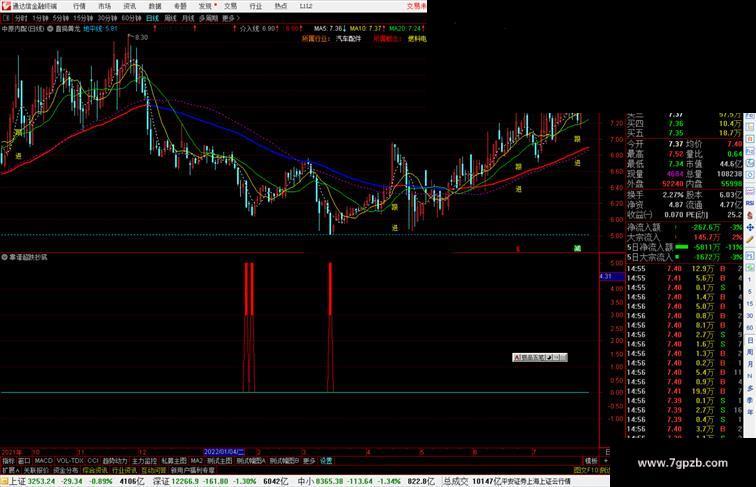Open the 资讯 menu

click(x=129, y=6)
